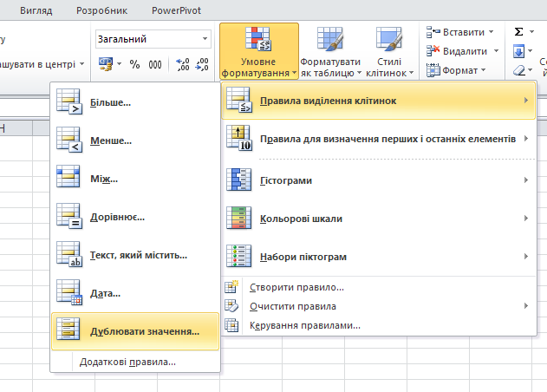Click the AutoSum sigma icon
Image resolution: width=547 pixels, height=392 pixels.
tap(518, 32)
